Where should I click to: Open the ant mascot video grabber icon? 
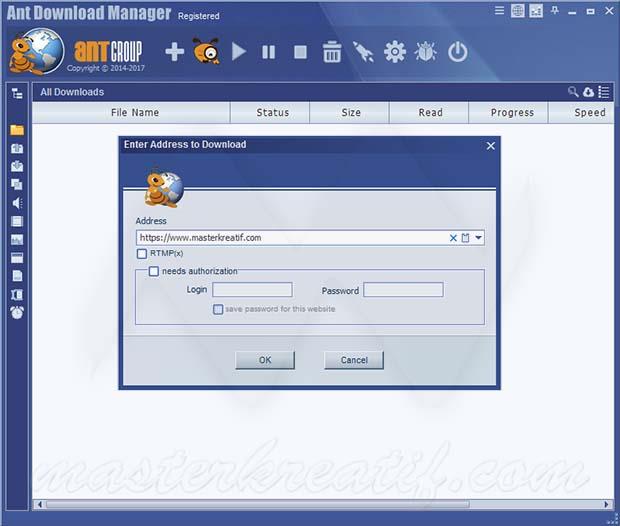206,51
